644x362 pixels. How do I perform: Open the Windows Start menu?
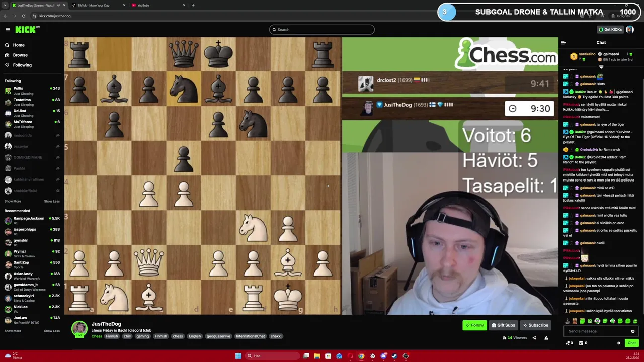coord(238,356)
